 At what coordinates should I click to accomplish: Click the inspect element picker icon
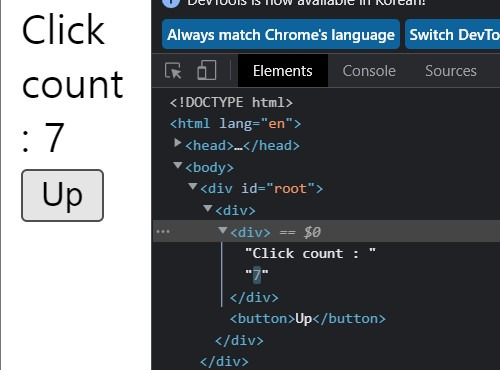173,71
